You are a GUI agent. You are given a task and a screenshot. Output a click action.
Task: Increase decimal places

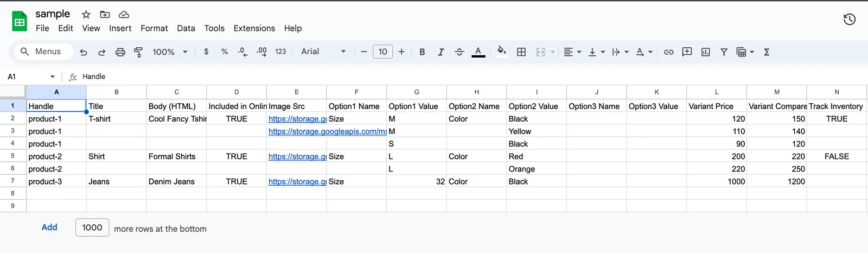pyautogui.click(x=261, y=52)
